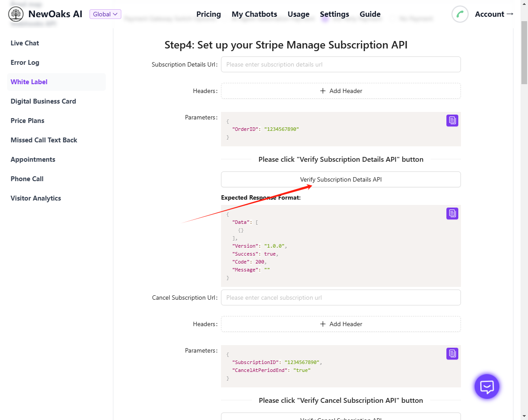Click the NewOaks AI tree logo
The height and width of the screenshot is (420, 528).
[x=16, y=14]
